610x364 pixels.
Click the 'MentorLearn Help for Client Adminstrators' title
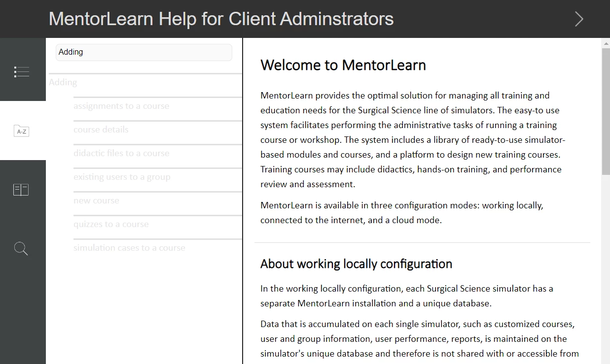221,19
